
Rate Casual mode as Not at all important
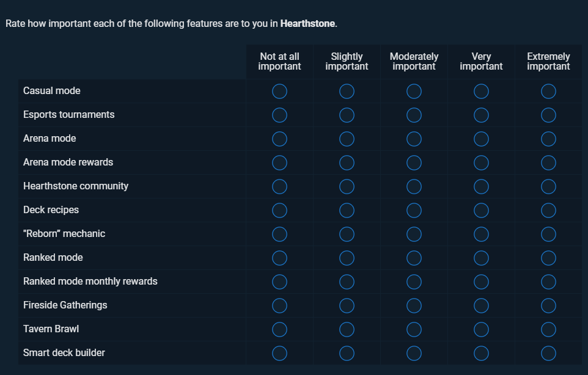point(279,92)
